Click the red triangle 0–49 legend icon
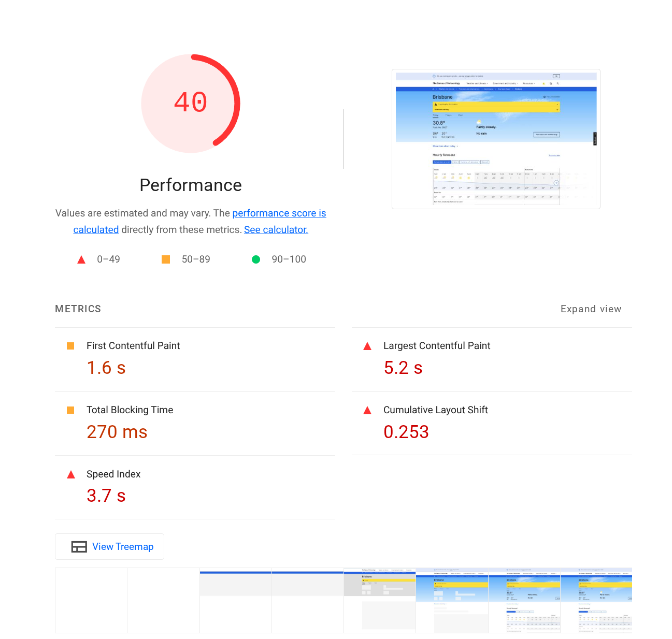 [x=81, y=259]
